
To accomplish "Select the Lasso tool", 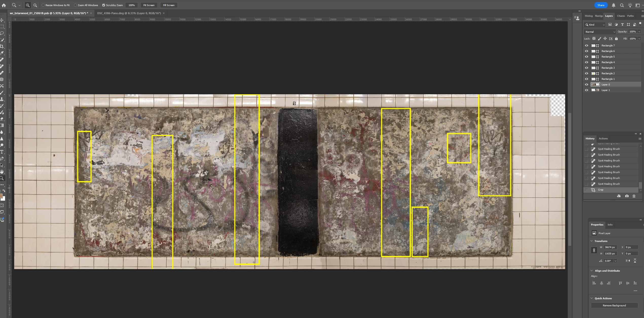I will pyautogui.click(x=2, y=33).
